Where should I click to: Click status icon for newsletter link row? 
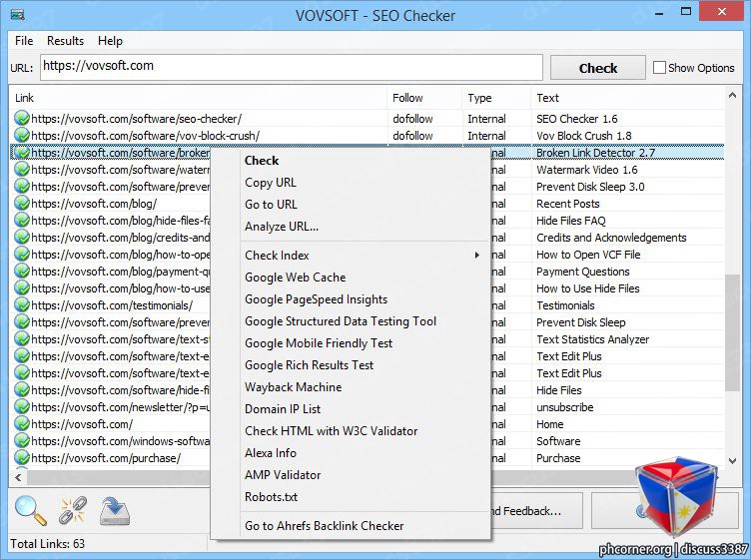coord(22,407)
